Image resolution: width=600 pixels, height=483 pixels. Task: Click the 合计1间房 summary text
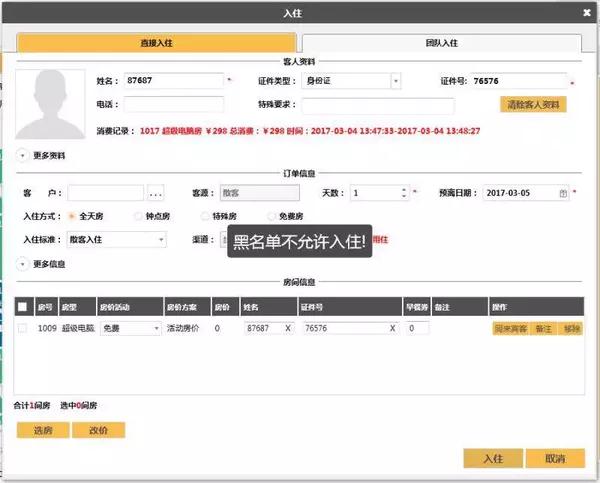(32, 406)
